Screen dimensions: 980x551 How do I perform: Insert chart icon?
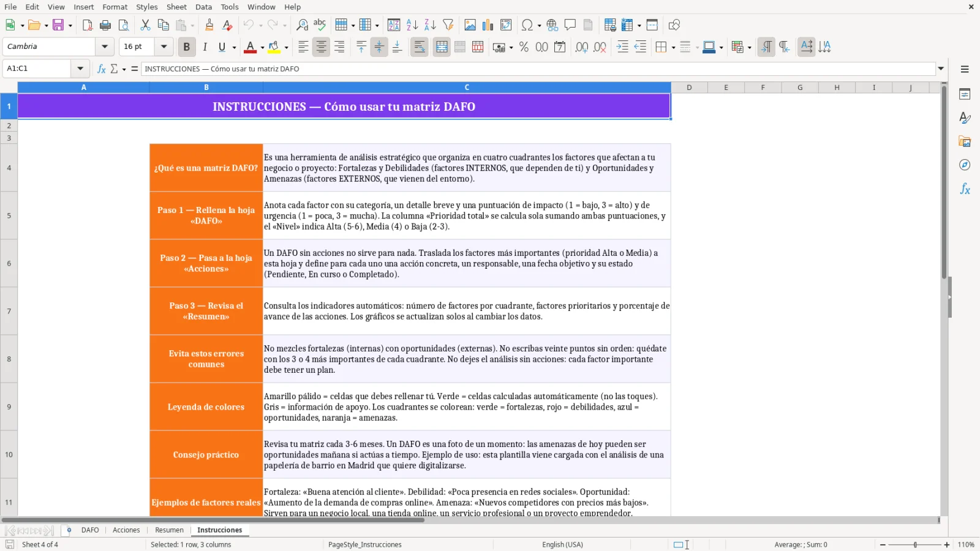(x=488, y=25)
